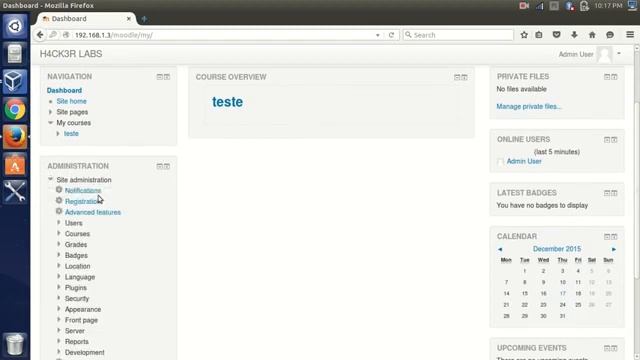Image resolution: width=640 pixels, height=360 pixels.
Task: Expand Grades administration section
Action: [59, 244]
